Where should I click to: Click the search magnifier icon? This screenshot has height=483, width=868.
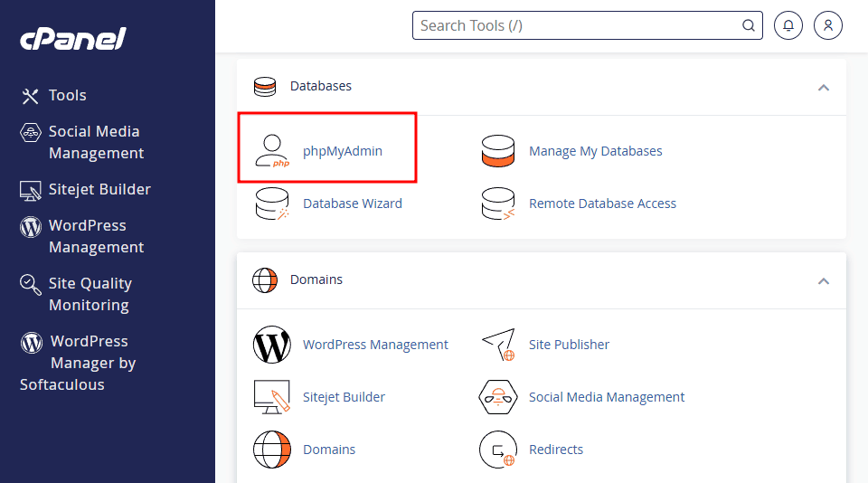[748, 25]
